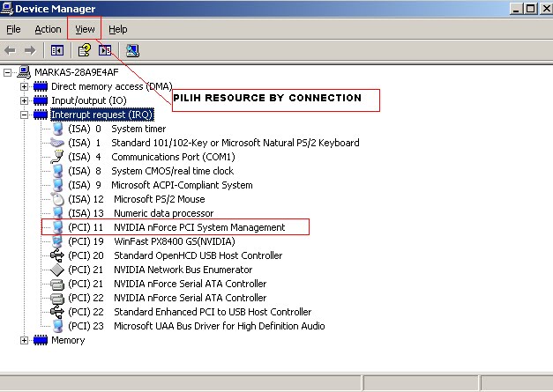The width and height of the screenshot is (553, 392).
Task: Minimize the Device Manager window
Action: tap(516, 9)
